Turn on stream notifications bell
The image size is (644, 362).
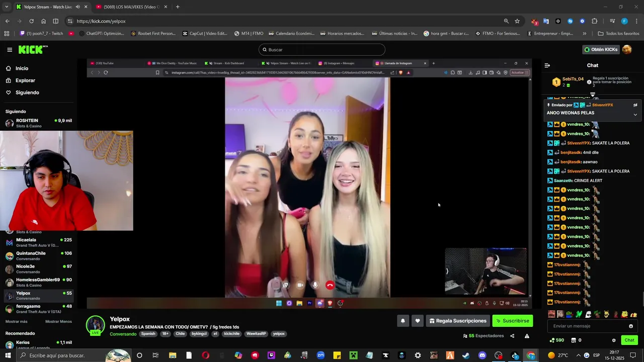403,321
